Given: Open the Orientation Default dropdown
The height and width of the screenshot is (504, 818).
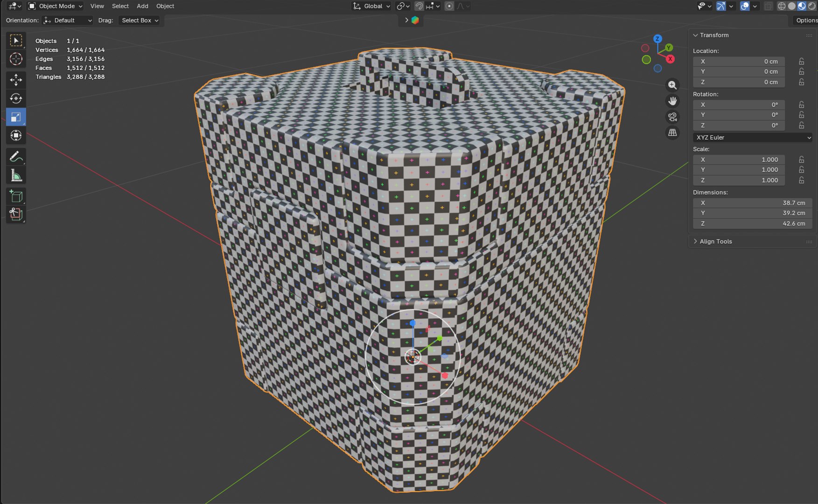Looking at the screenshot, I should pyautogui.click(x=68, y=21).
